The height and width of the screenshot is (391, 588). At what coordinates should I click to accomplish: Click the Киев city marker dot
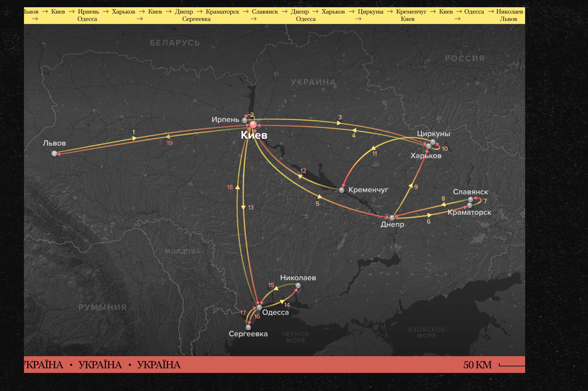253,125
